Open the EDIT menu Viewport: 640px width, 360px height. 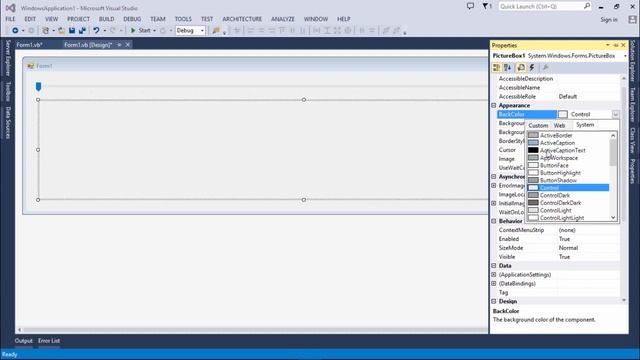pyautogui.click(x=30, y=19)
